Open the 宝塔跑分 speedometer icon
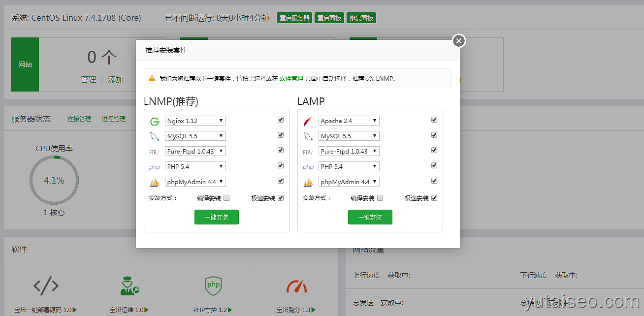The width and height of the screenshot is (644, 316). 296,286
